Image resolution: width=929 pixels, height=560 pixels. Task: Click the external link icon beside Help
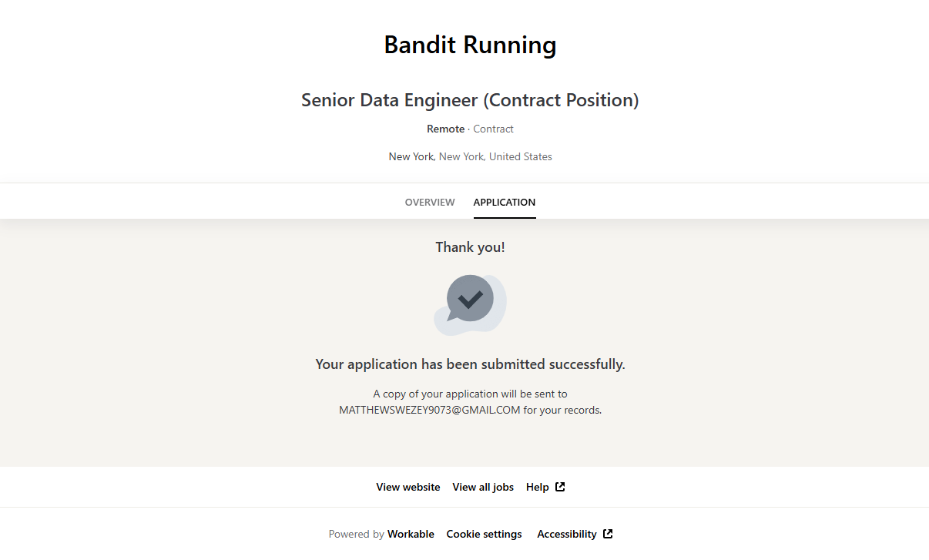[x=560, y=487]
